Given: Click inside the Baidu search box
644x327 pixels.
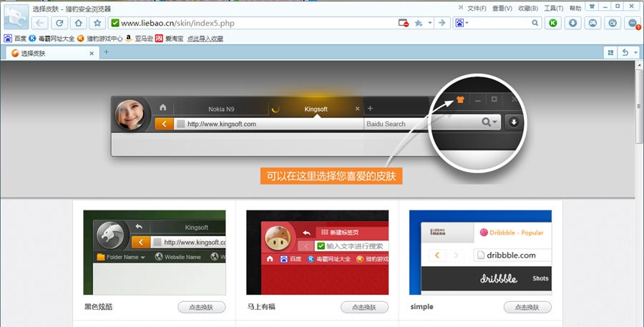Looking at the screenshot, I should pyautogui.click(x=499, y=23).
